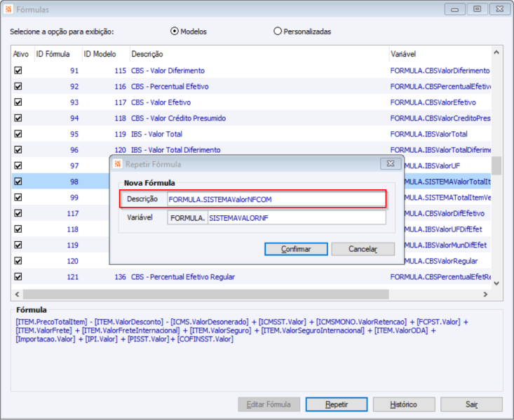Click the vertical scrollbar up arrow
Screen dimensions: 514x420
pos(496,53)
